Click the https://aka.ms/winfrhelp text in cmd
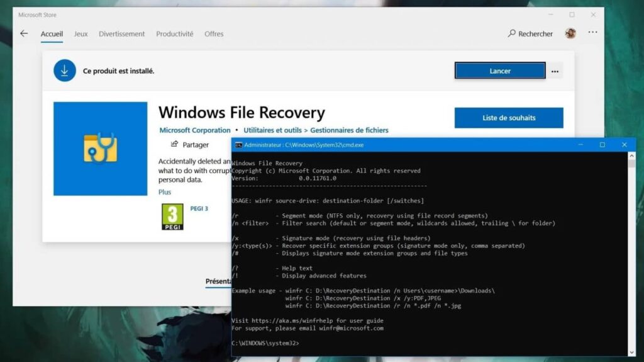 point(292,320)
